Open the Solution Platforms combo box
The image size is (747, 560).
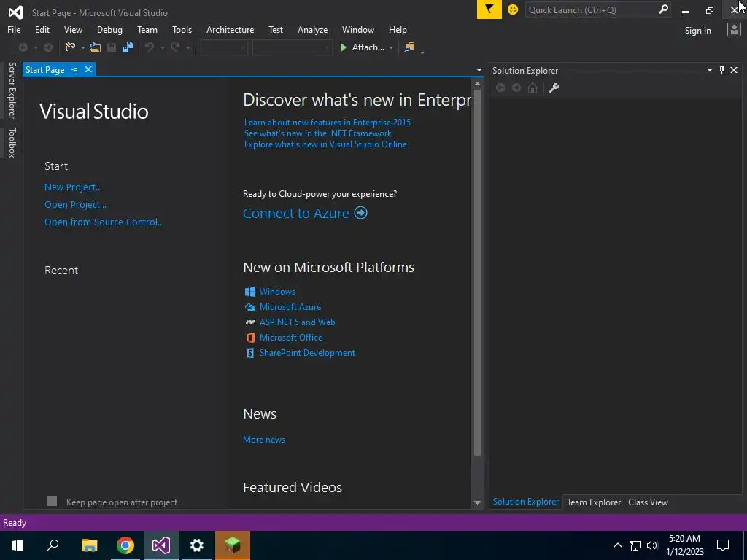point(292,47)
